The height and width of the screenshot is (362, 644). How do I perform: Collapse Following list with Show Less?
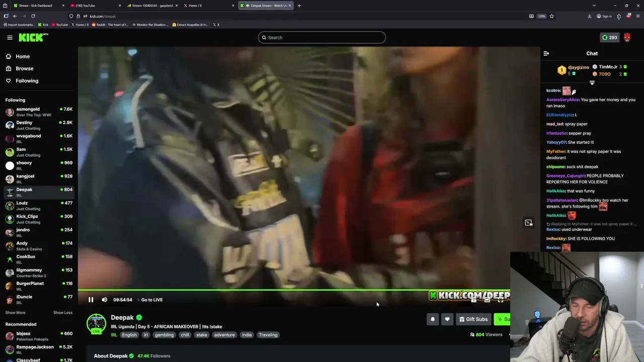[63, 313]
